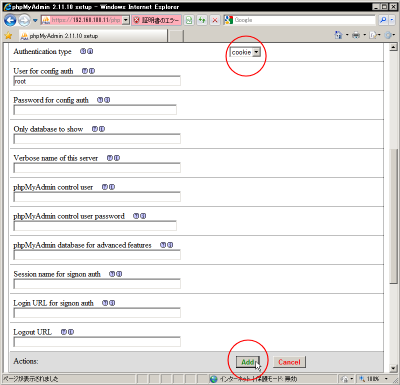Click the Only database to show field
Viewport: 400px width, 385px height.
click(97, 139)
